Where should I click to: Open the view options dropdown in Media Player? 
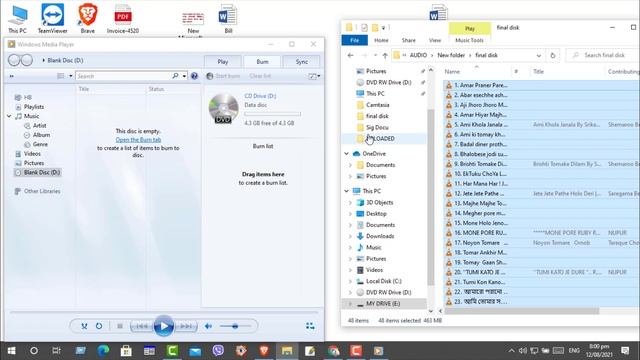pos(71,76)
